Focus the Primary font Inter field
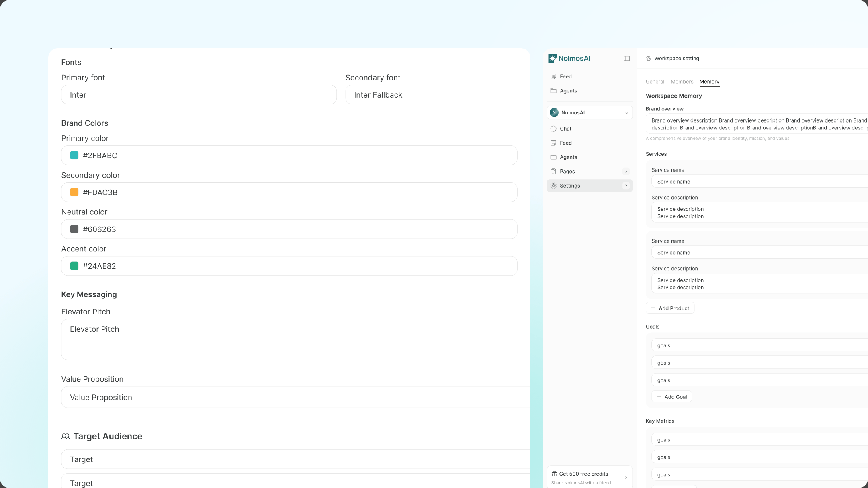 pyautogui.click(x=199, y=95)
